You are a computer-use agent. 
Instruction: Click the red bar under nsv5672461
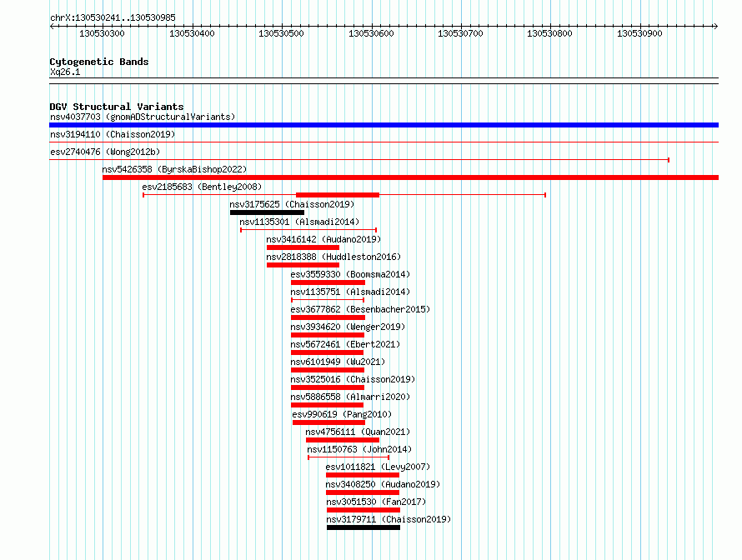coord(327,352)
